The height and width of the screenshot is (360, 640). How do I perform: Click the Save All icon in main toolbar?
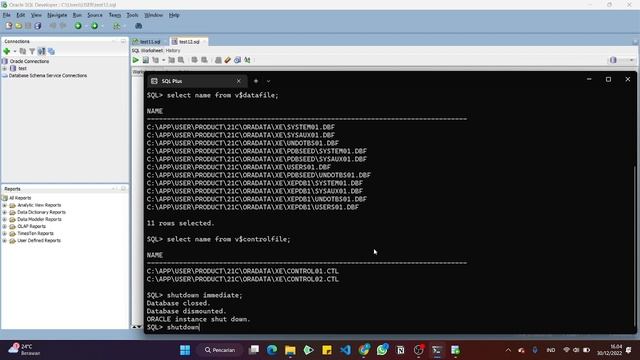pos(38,26)
